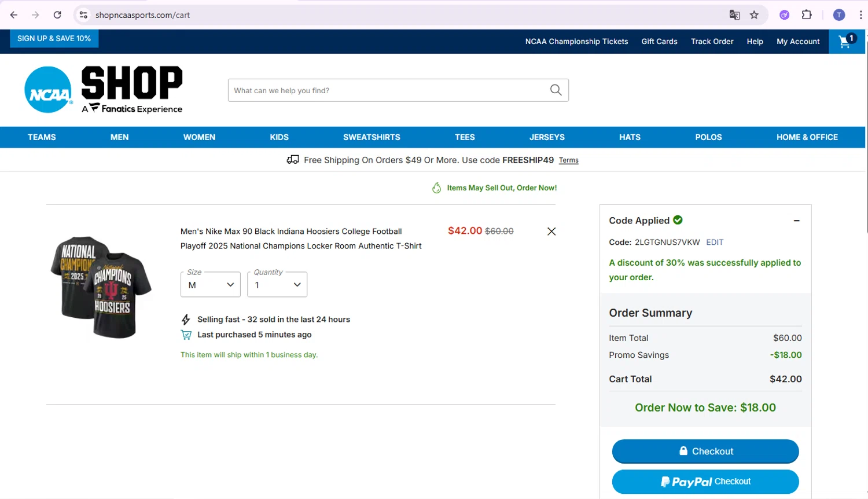868x499 pixels.
Task: Click the green Code Applied checkmark
Action: pyautogui.click(x=678, y=220)
